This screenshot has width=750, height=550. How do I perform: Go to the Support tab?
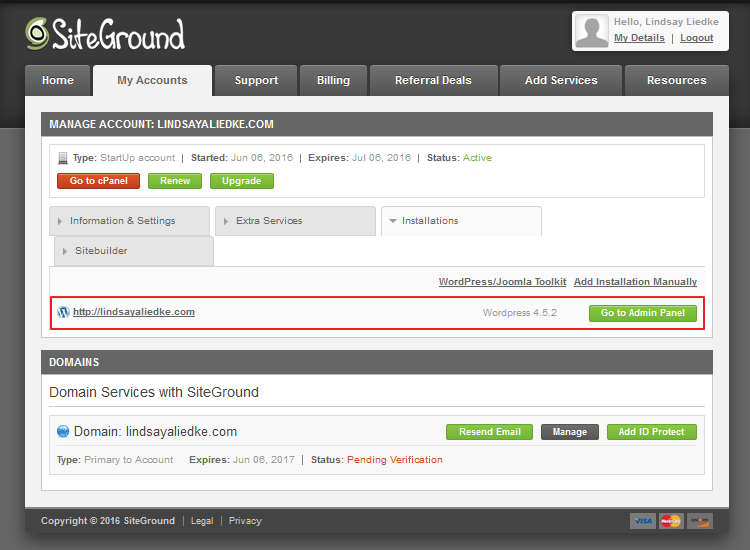(256, 80)
